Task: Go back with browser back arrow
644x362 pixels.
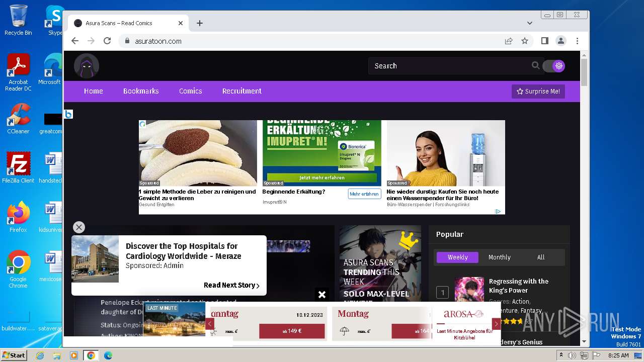Action: click(x=75, y=41)
